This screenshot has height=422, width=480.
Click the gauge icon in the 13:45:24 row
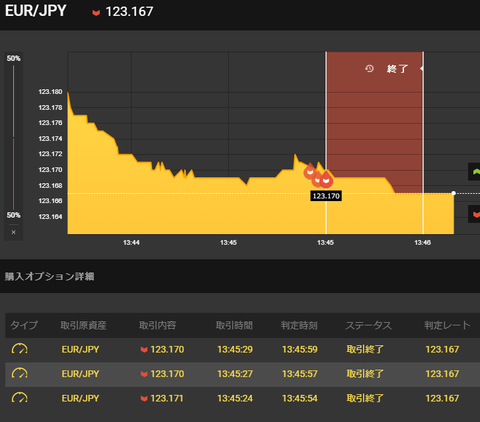tap(20, 398)
